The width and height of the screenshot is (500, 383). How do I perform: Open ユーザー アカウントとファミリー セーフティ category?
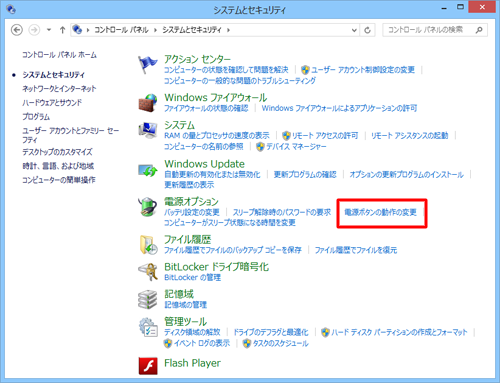pos(70,135)
